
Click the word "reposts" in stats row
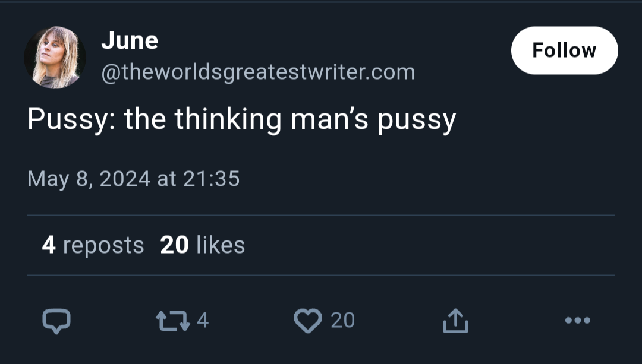coord(103,245)
